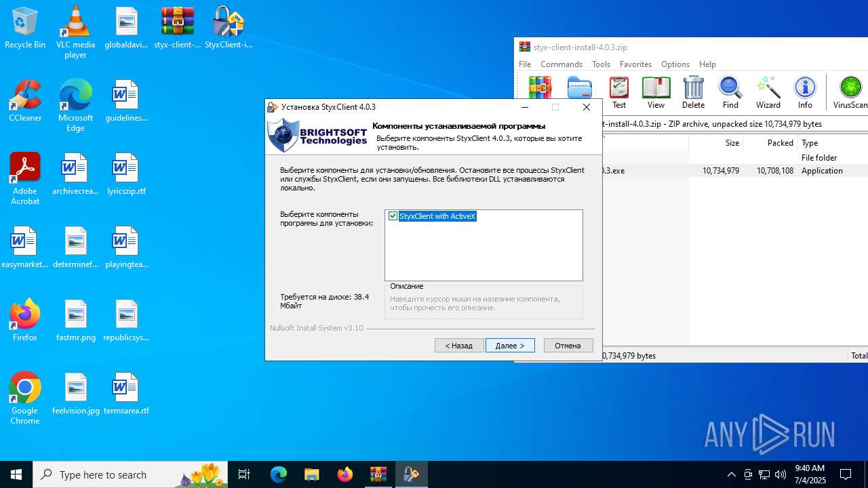The image size is (868, 488).
Task: Launch the Firefox desktop shortcut
Action: [25, 321]
